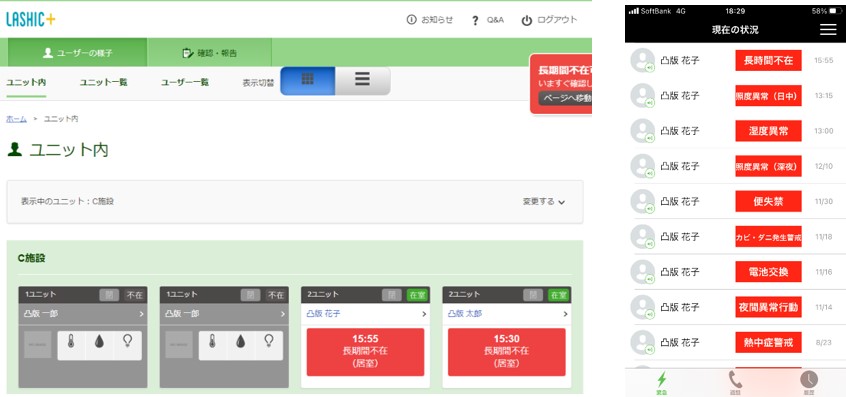Open 凸版 太郎 from the C施設 card
The image size is (846, 397).
coord(465,313)
